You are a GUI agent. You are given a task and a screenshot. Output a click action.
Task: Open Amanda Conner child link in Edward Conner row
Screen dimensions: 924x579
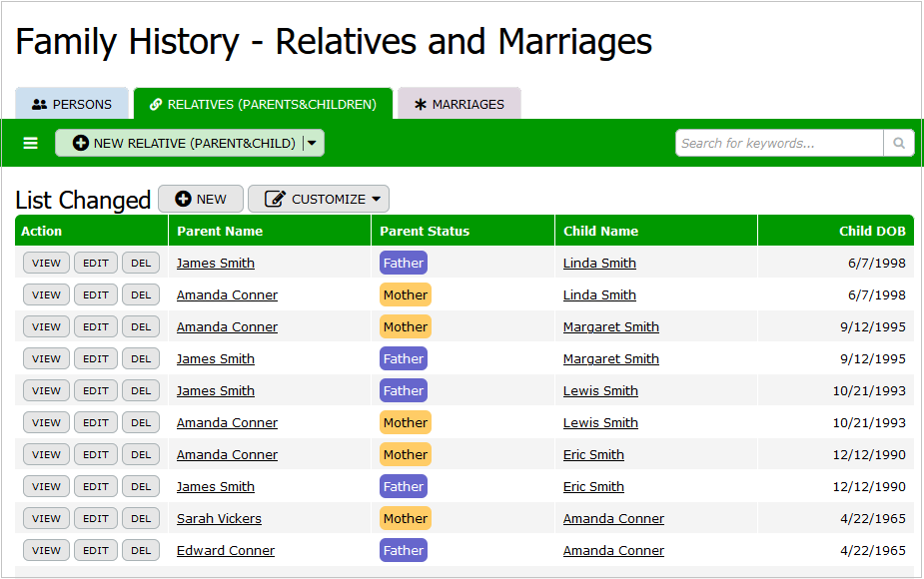click(x=613, y=550)
